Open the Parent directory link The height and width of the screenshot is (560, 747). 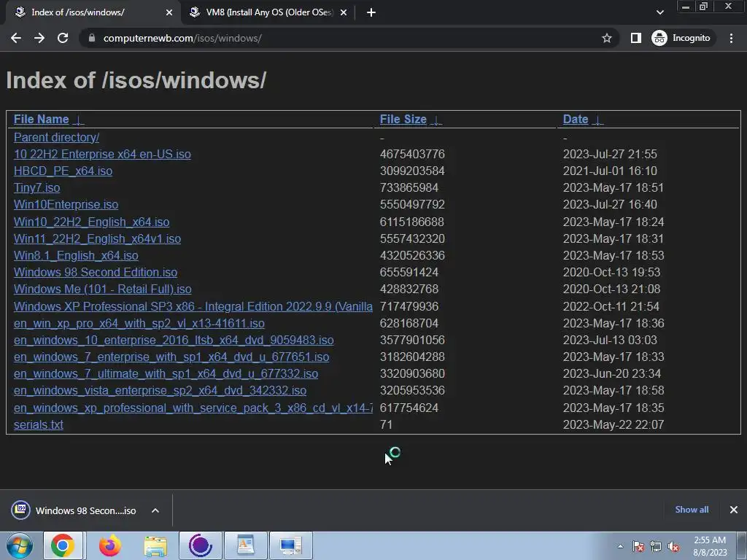[56, 137]
